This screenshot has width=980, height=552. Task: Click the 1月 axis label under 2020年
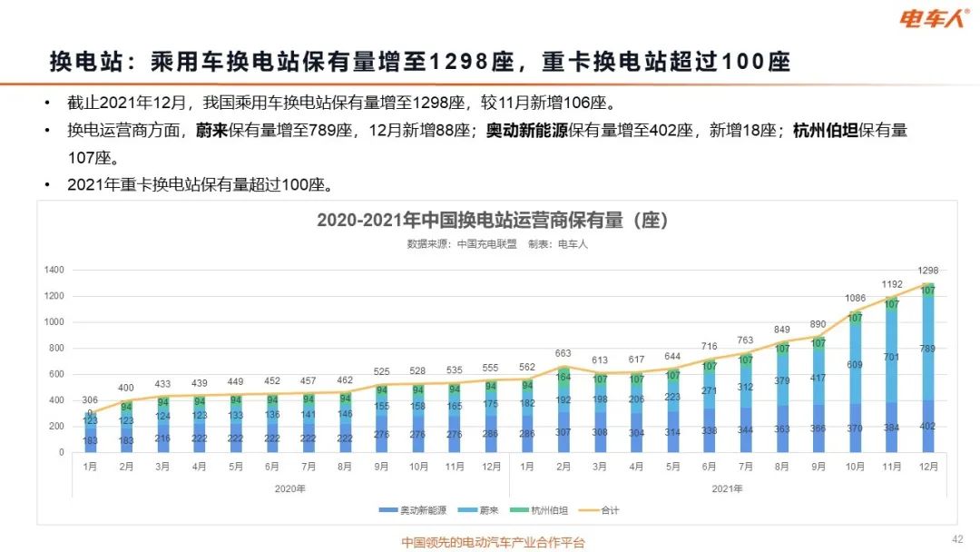pos(90,467)
